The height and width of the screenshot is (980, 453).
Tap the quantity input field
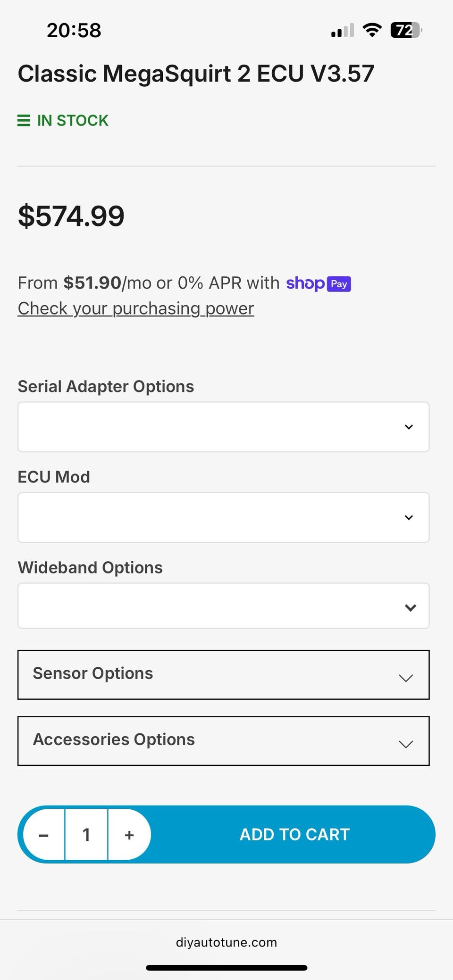(86, 835)
